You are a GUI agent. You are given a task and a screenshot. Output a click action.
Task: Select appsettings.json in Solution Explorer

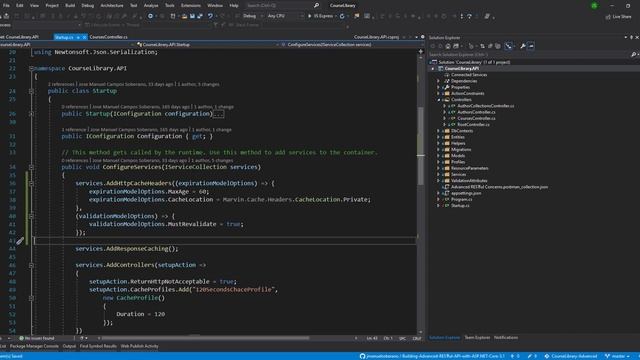[x=466, y=193]
